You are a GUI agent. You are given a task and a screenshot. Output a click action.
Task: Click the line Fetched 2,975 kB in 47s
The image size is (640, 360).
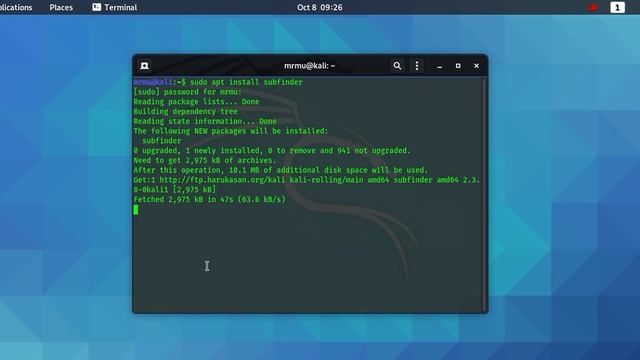pyautogui.click(x=209, y=200)
